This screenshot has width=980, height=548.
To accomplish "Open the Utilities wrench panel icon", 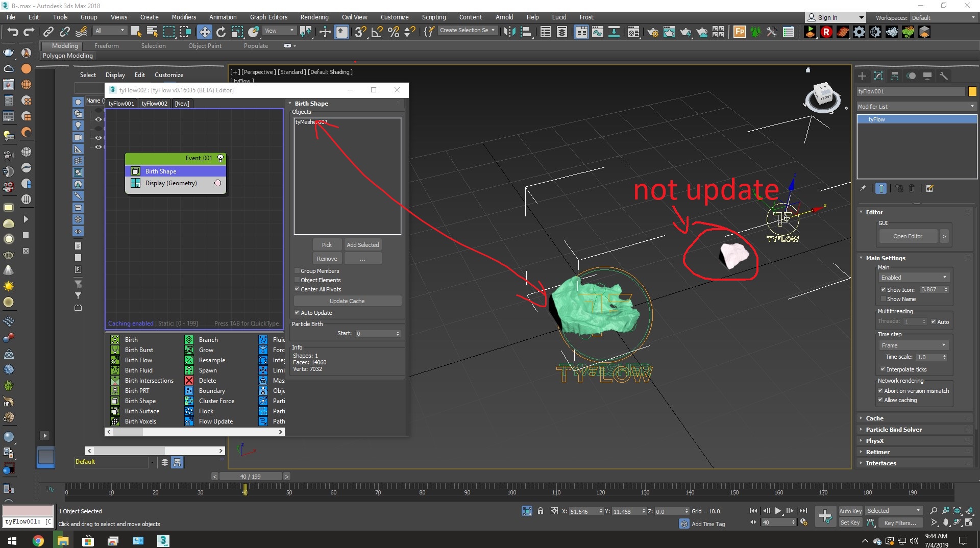I will pyautogui.click(x=944, y=76).
